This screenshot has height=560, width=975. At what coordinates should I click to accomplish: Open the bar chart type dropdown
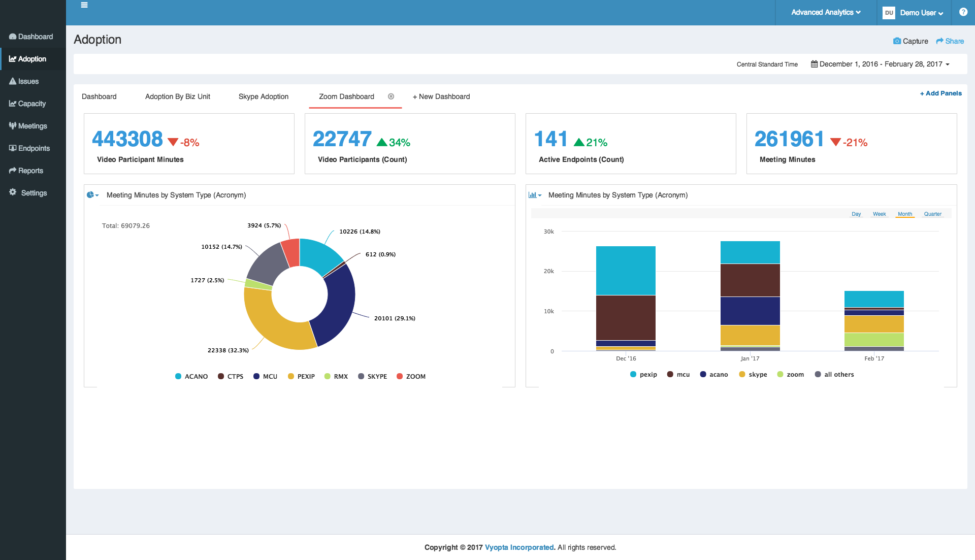[x=535, y=195]
